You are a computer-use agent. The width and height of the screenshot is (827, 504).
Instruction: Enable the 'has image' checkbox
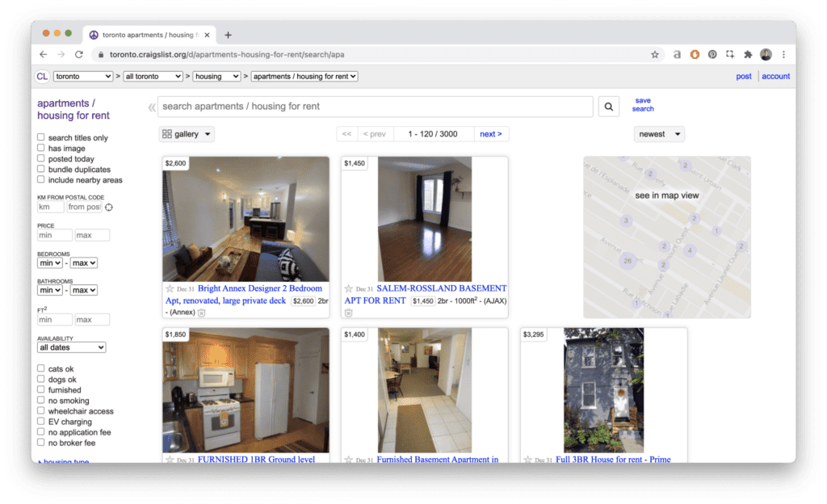click(41, 149)
